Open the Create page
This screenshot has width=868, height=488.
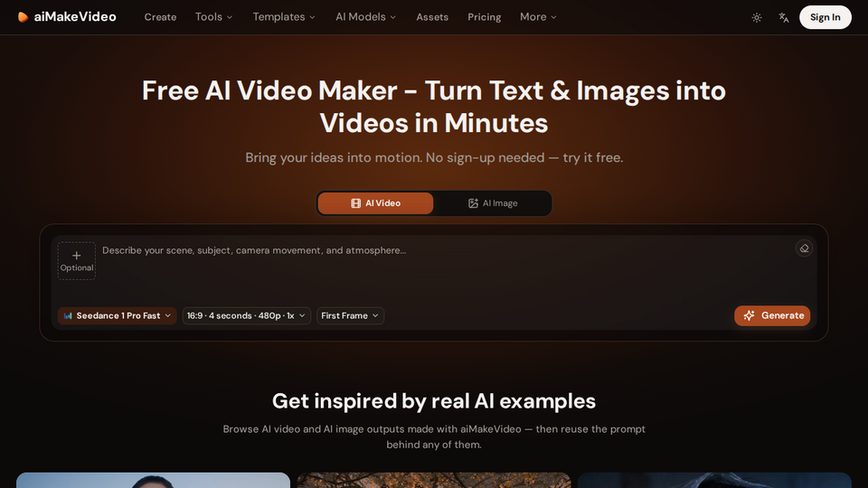[161, 17]
